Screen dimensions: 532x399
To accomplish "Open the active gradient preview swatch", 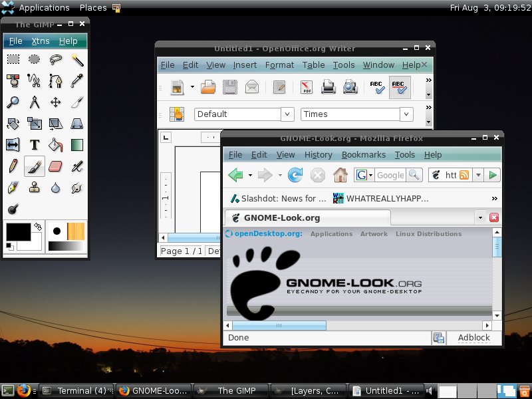I will (66, 246).
